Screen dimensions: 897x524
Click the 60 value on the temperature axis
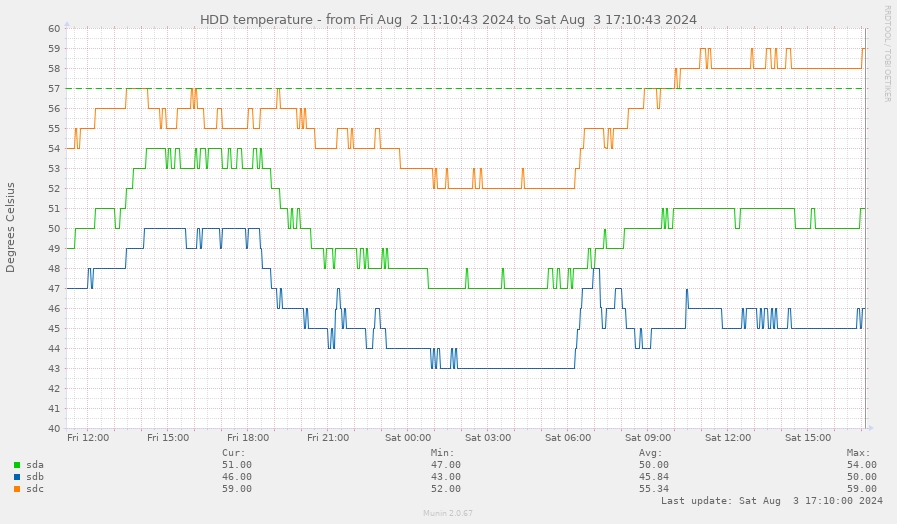pos(54,28)
